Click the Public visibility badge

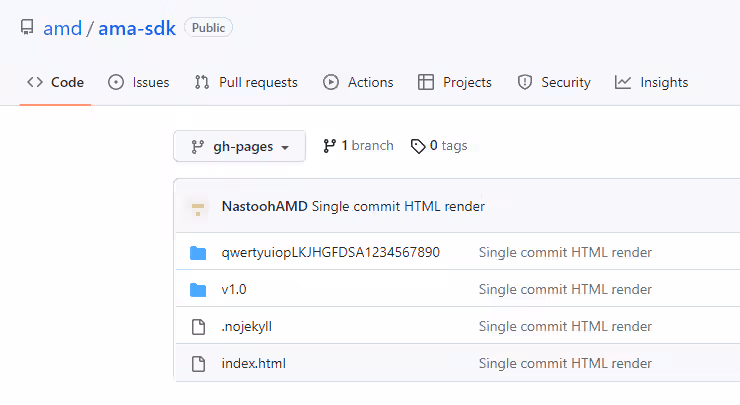[209, 28]
